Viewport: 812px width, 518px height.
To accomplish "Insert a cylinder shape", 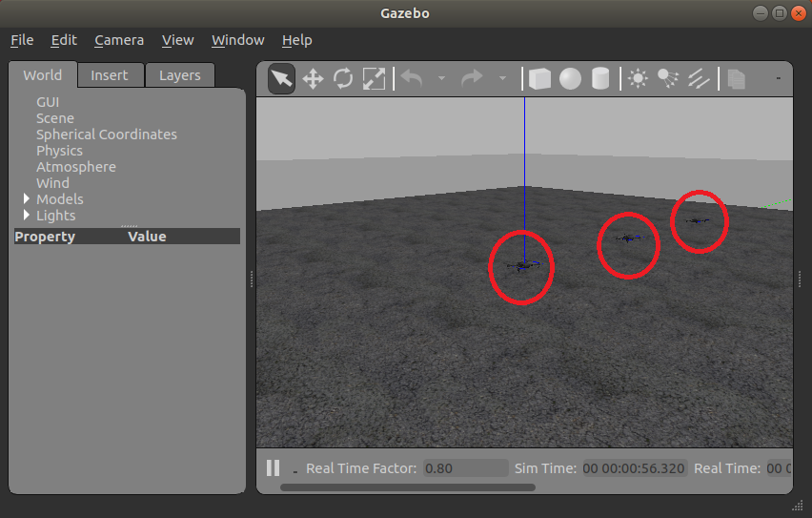I will [x=600, y=79].
